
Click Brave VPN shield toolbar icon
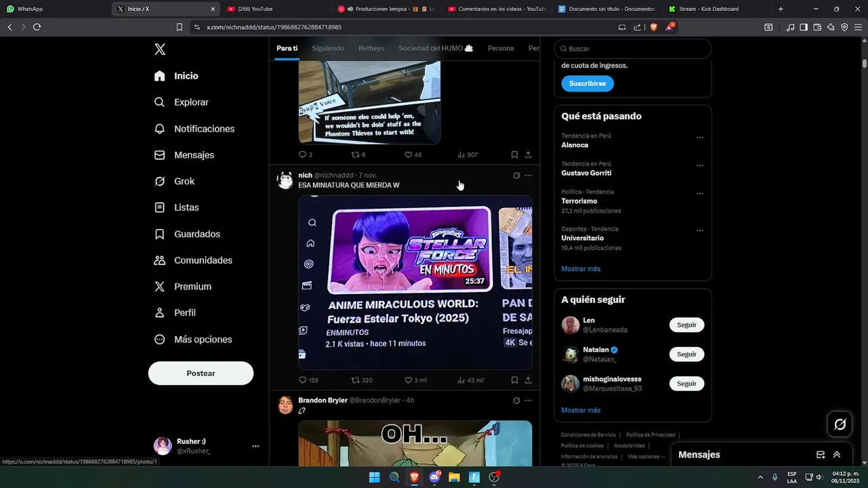click(x=844, y=27)
